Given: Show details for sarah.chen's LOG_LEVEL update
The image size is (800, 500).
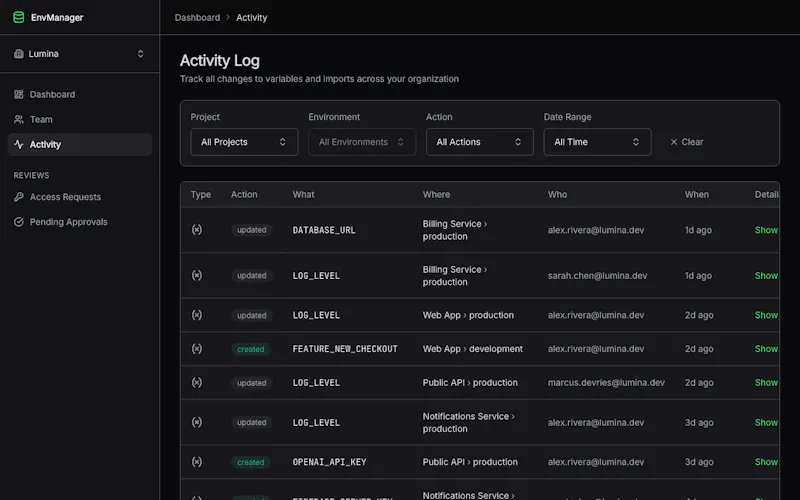Looking at the screenshot, I should pos(766,276).
